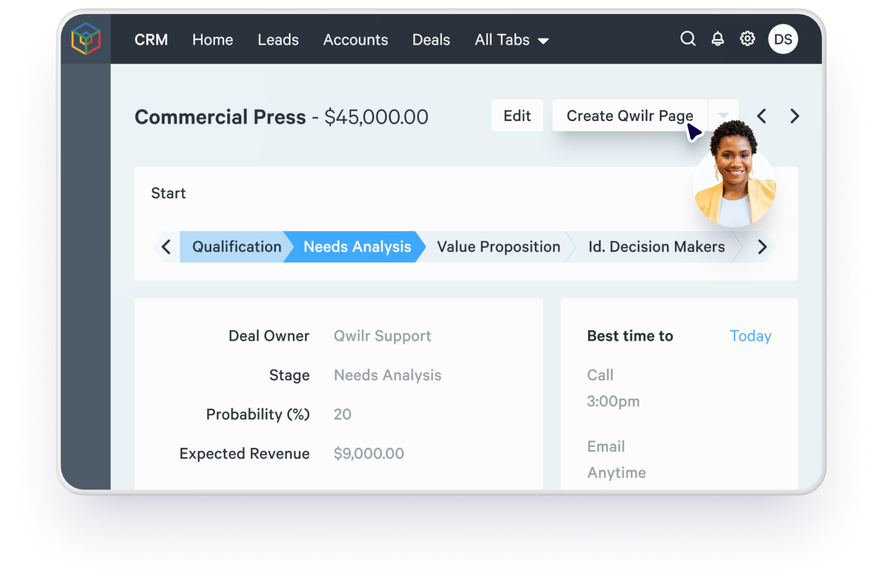This screenshot has height=588, width=881.
Task: Select the Value Proposition stage
Action: coord(498,246)
